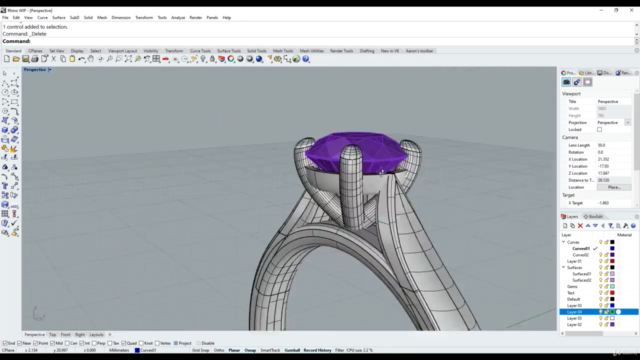This screenshot has width=640, height=360.
Task: Open the Surface menu
Action: coord(58,18)
